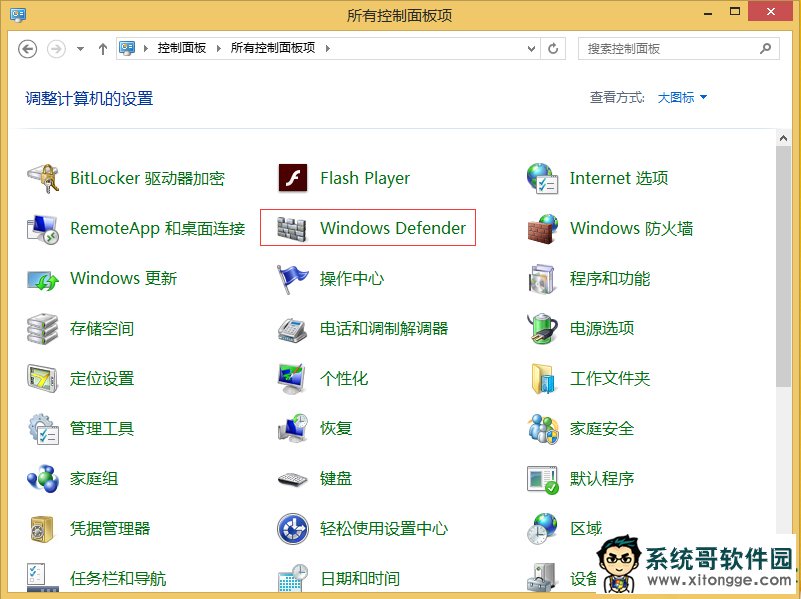Expand the breadcrumb arrow after 控制面板
801x599 pixels.
pyautogui.click(x=219, y=49)
